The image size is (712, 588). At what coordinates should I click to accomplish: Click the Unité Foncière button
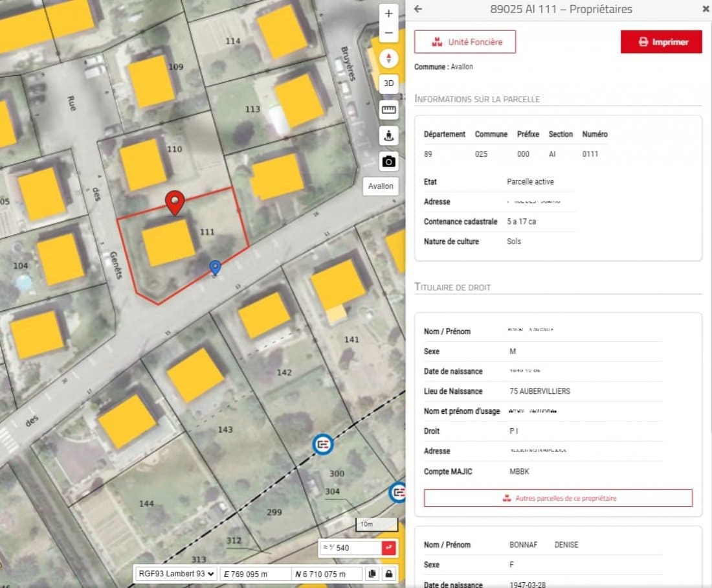[x=465, y=42]
